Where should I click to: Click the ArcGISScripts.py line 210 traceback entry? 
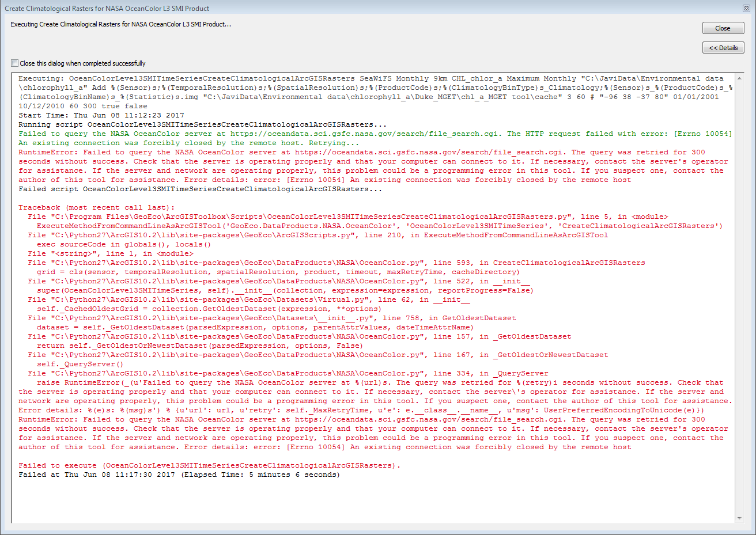tap(318, 235)
